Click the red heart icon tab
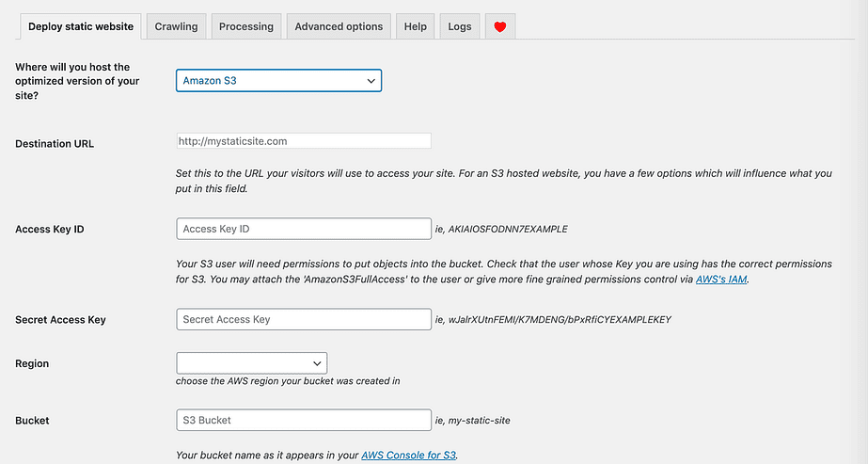 [x=499, y=27]
